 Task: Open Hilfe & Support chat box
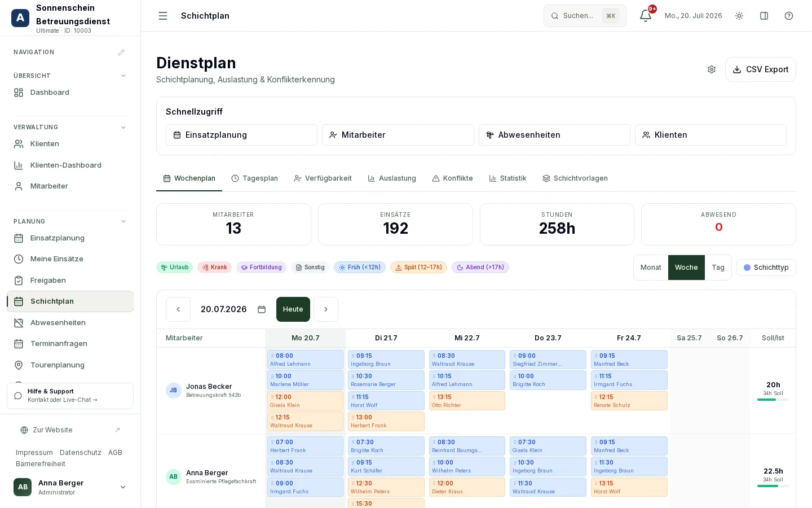pos(70,396)
